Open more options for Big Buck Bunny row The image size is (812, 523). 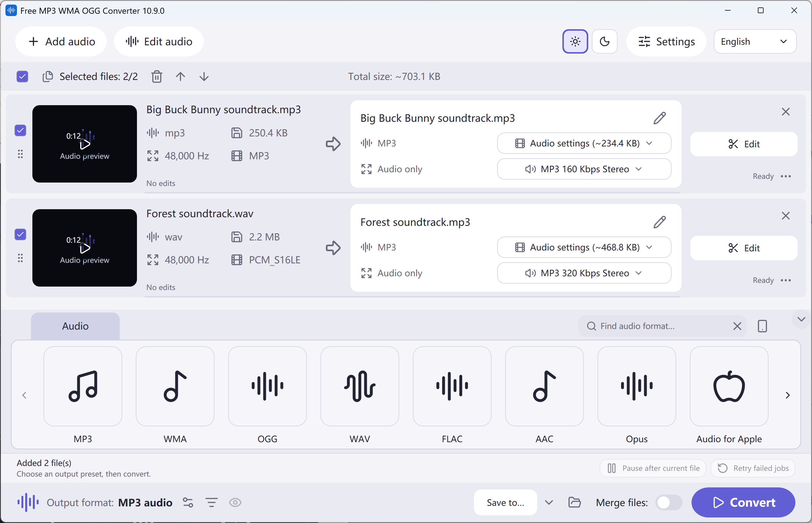[786, 176]
